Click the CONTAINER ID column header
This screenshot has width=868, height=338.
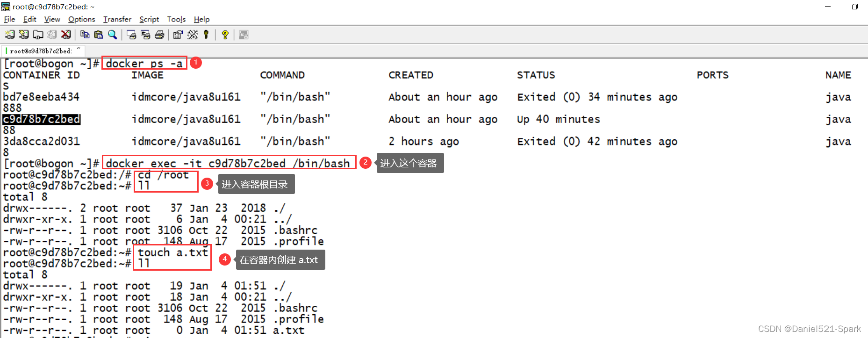[41, 75]
